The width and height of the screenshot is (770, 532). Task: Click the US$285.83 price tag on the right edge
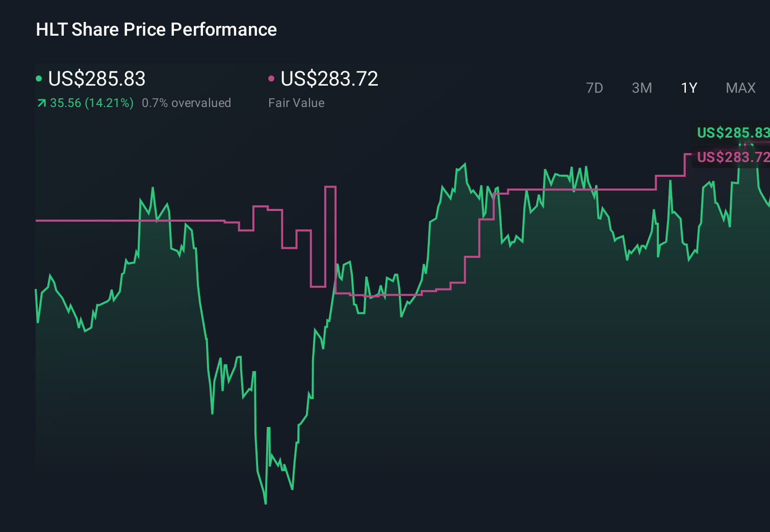click(733, 133)
